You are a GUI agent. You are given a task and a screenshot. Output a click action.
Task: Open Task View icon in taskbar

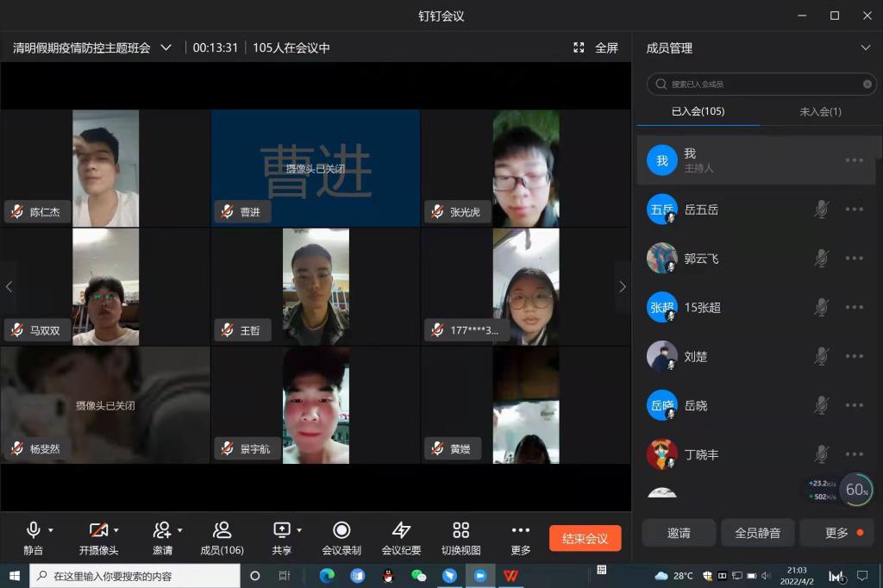(x=285, y=576)
